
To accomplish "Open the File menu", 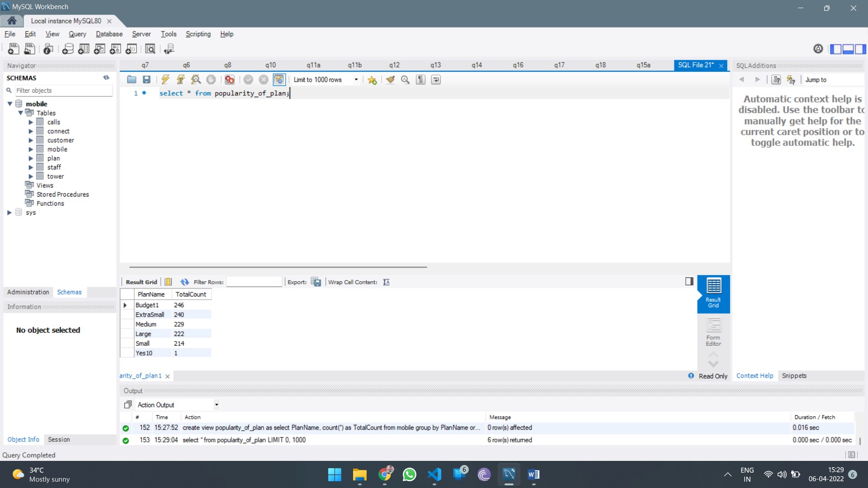I will tap(10, 34).
